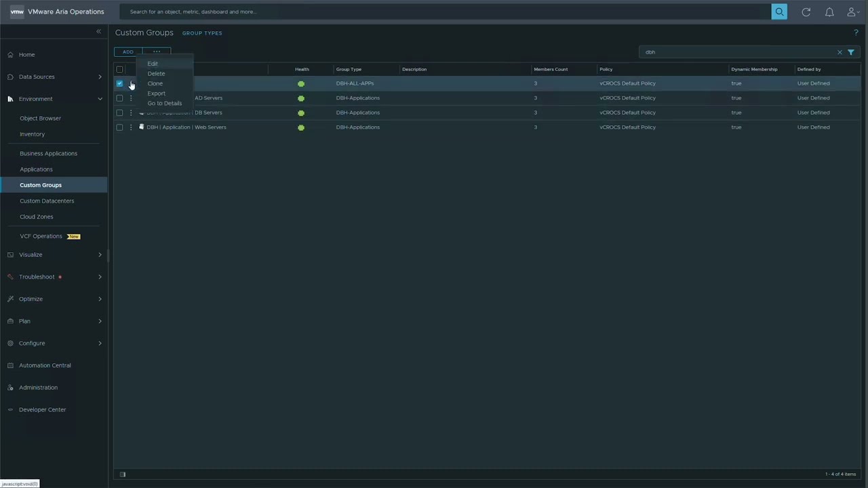Screen dimensions: 868x488
Task: Click the VMware Aria Operations logo
Action: pyautogui.click(x=17, y=12)
